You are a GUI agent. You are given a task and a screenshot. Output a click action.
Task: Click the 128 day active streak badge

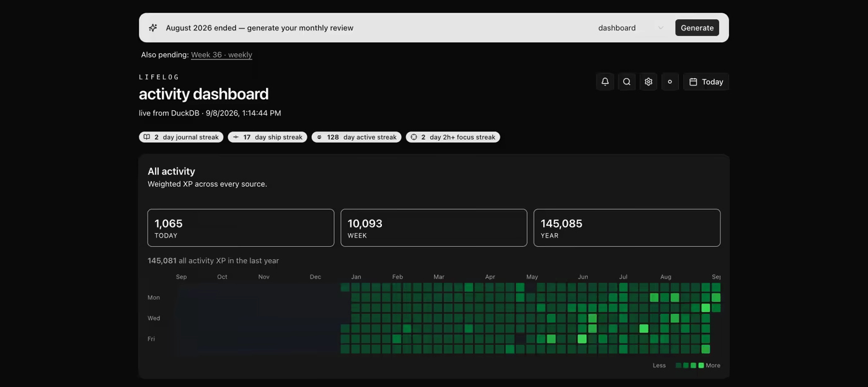pos(356,137)
